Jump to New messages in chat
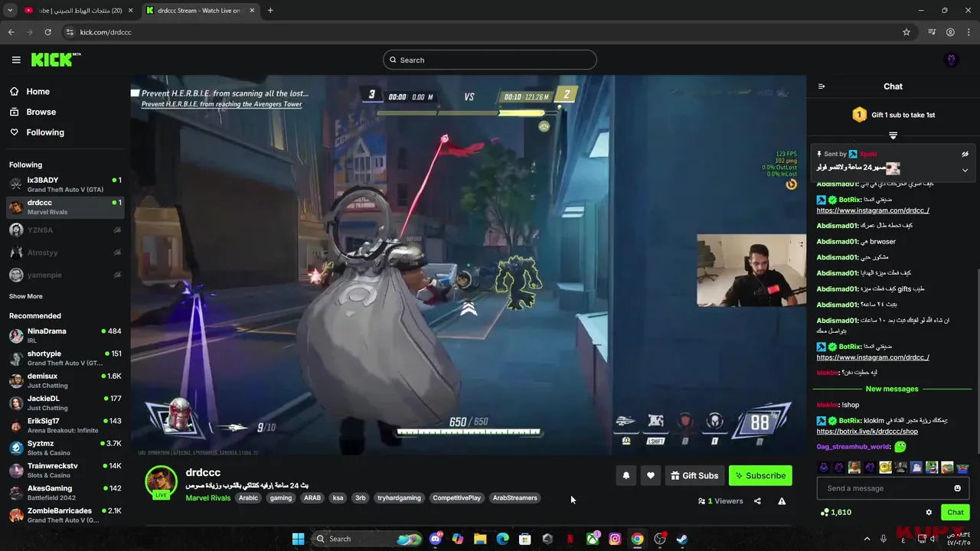Image resolution: width=980 pixels, height=551 pixels. pos(892,389)
